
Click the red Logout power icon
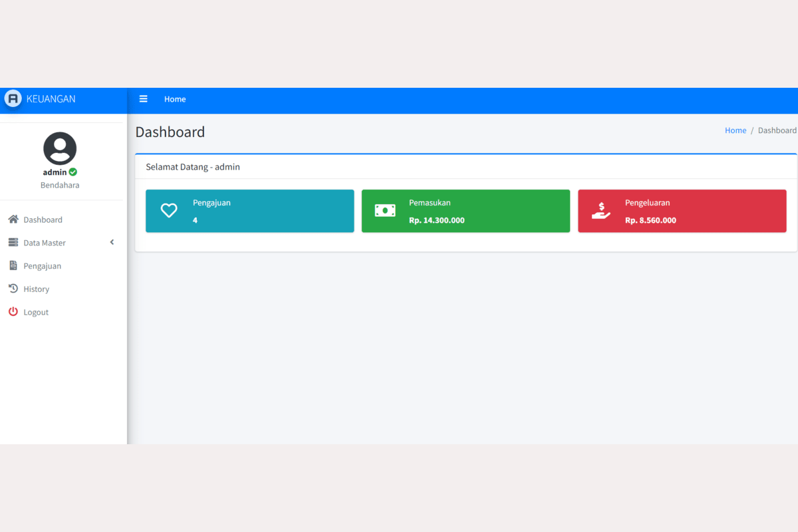(13, 312)
